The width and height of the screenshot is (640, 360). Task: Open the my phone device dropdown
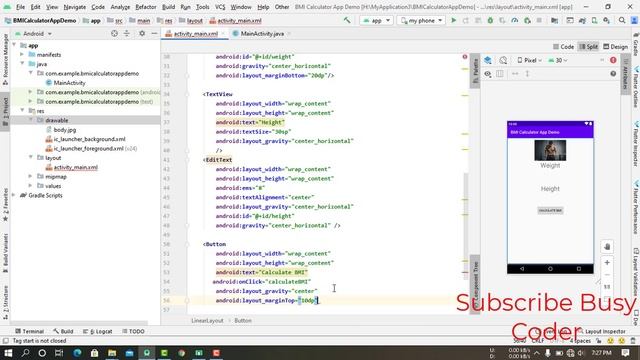click(421, 20)
